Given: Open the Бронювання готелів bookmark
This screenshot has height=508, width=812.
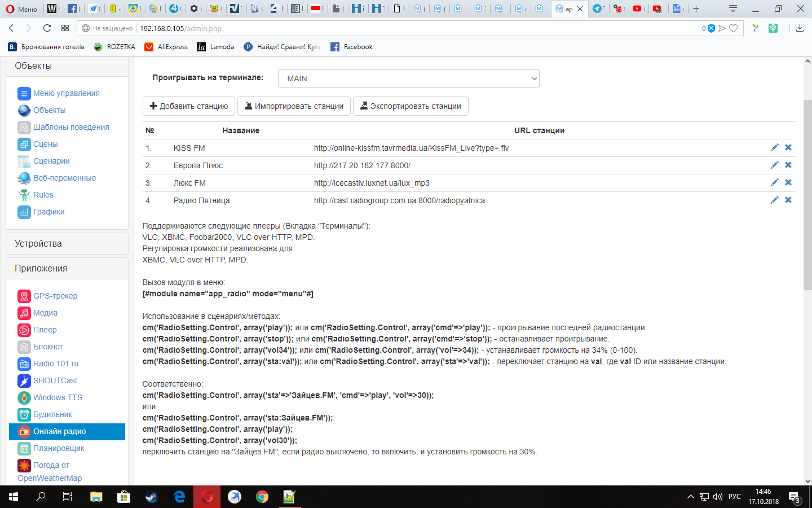Looking at the screenshot, I should [x=46, y=47].
